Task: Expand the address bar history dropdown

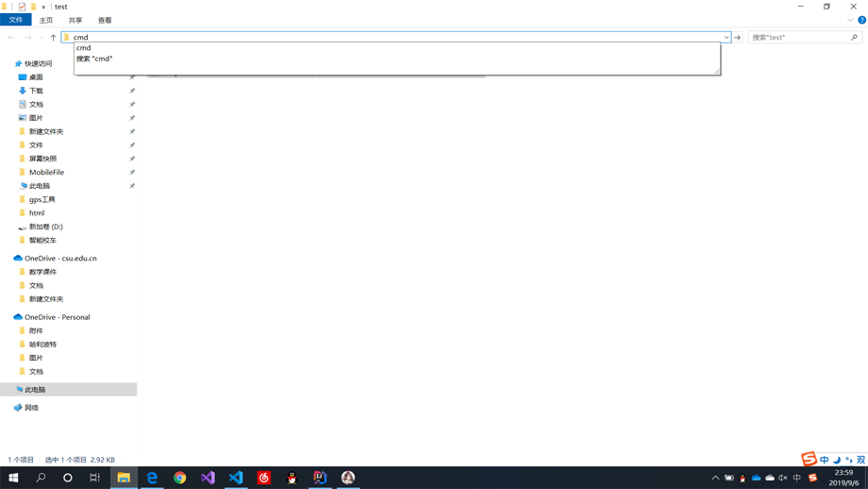Action: click(x=726, y=38)
